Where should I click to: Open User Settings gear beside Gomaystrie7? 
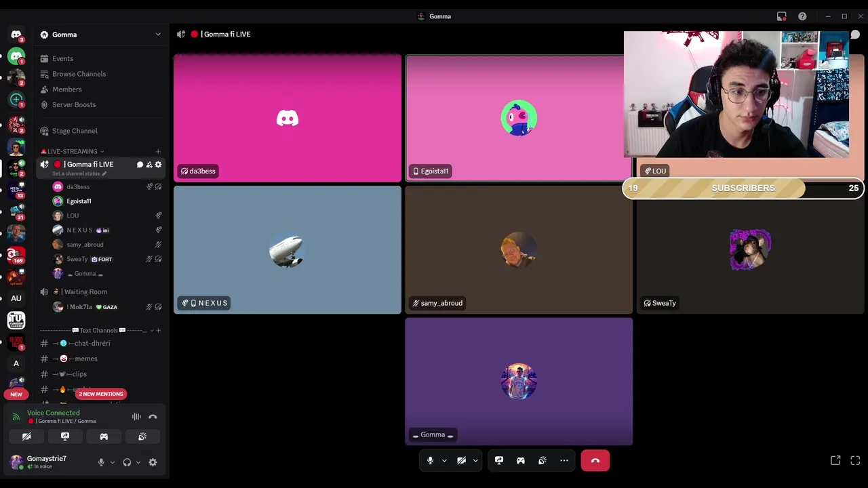153,462
